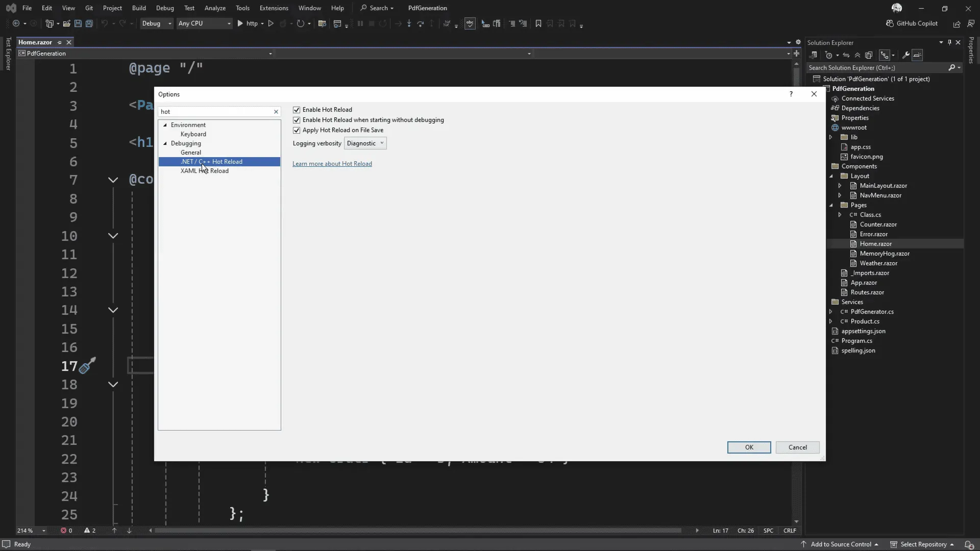Start Without Debugging via outlined play icon
The width and height of the screenshot is (980, 551).
click(x=271, y=23)
